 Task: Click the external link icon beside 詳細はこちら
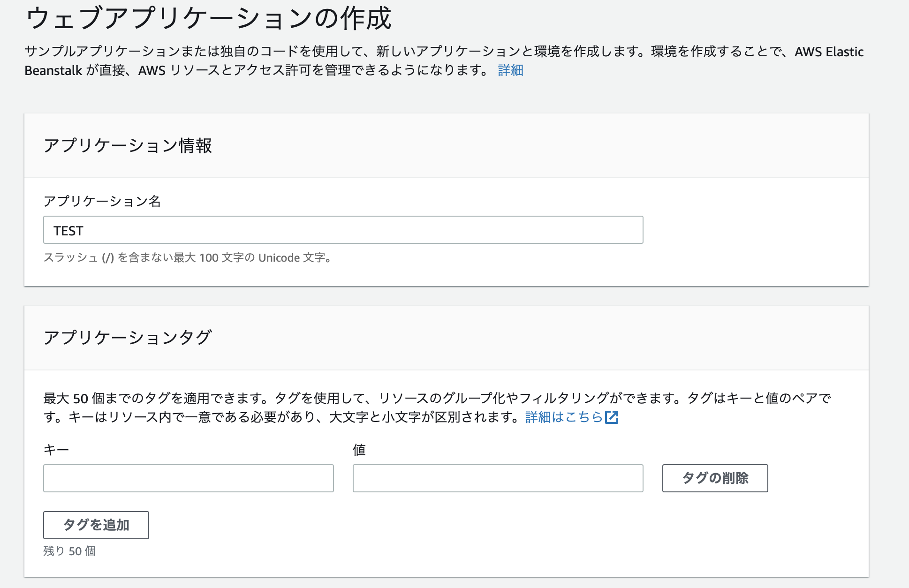613,417
